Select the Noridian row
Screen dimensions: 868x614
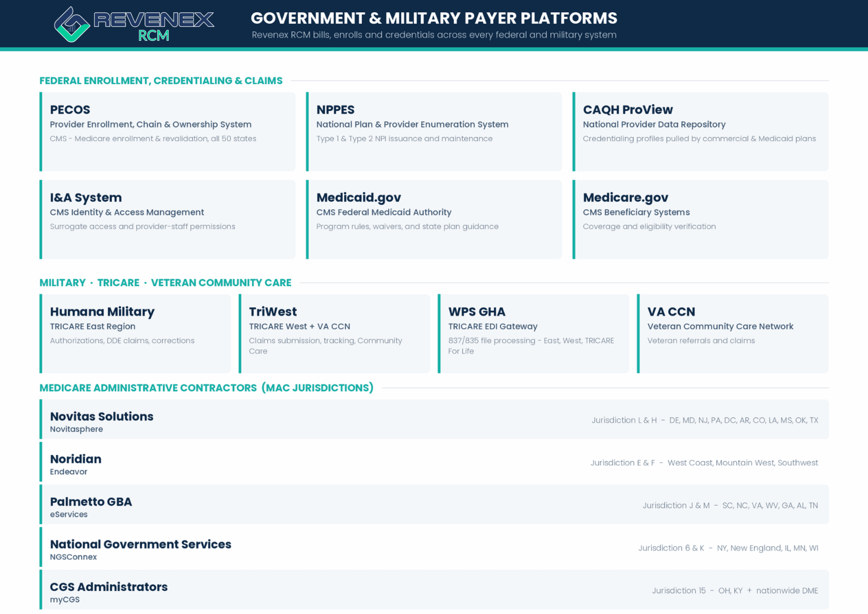(x=434, y=462)
